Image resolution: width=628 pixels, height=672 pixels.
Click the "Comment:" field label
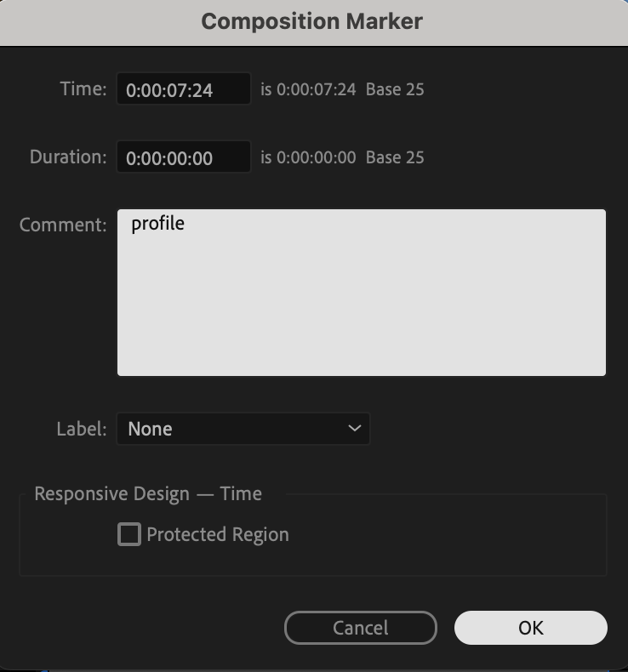[63, 225]
